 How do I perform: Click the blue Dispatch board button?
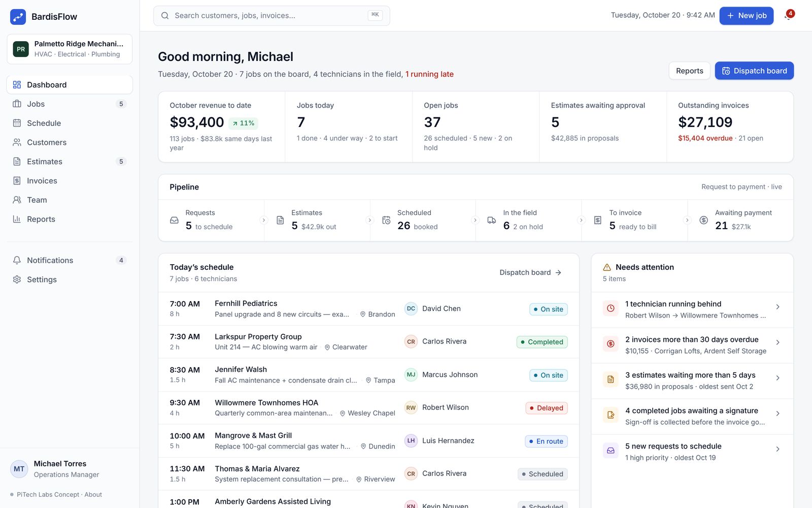[x=754, y=71]
